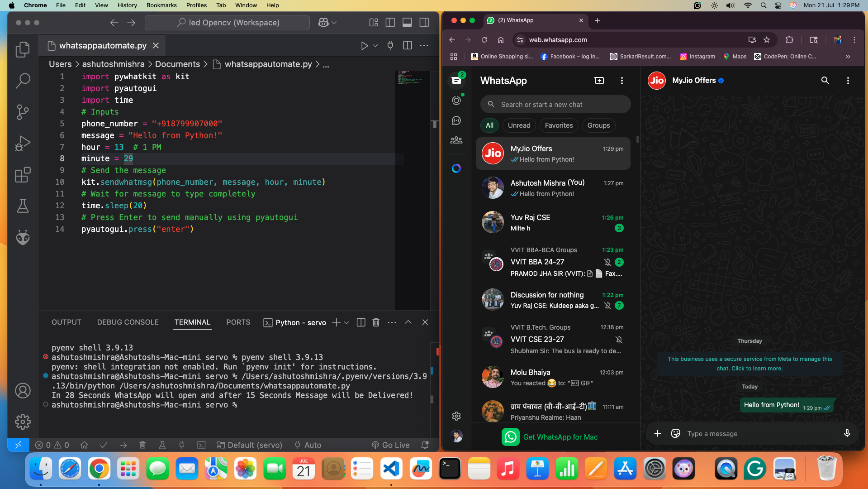
Task: Split the VS Code editor right
Action: point(407,45)
